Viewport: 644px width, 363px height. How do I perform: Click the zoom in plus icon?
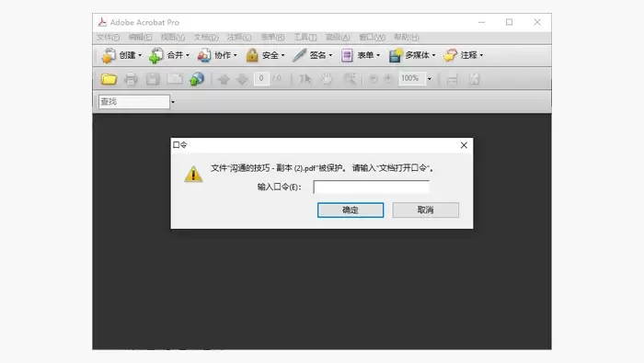pos(387,79)
